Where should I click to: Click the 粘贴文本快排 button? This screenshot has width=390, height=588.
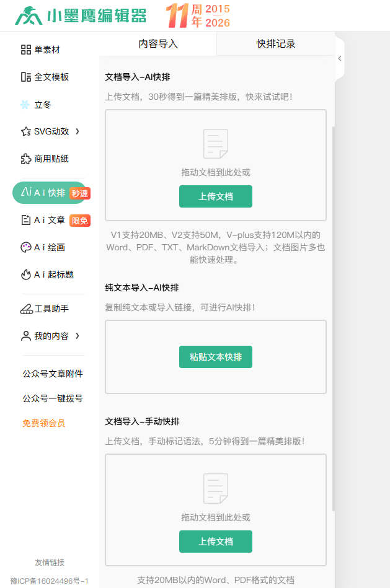tap(215, 357)
